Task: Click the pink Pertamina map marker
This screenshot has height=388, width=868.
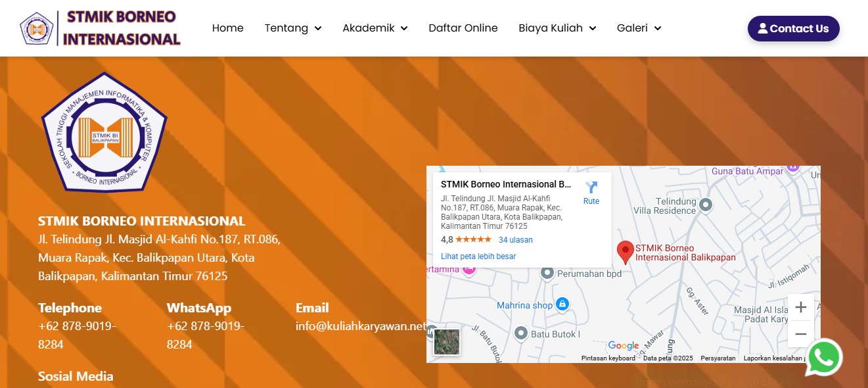Action: pos(469,268)
